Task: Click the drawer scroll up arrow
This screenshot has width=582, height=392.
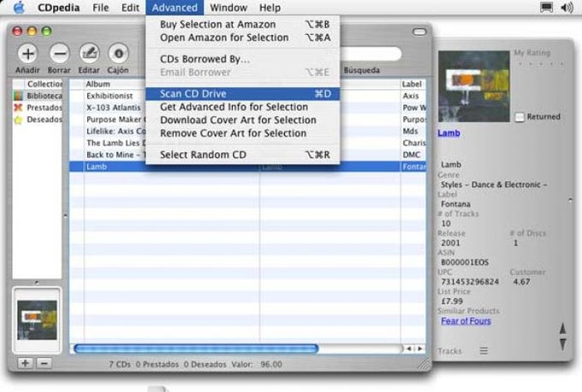Action: point(562,329)
